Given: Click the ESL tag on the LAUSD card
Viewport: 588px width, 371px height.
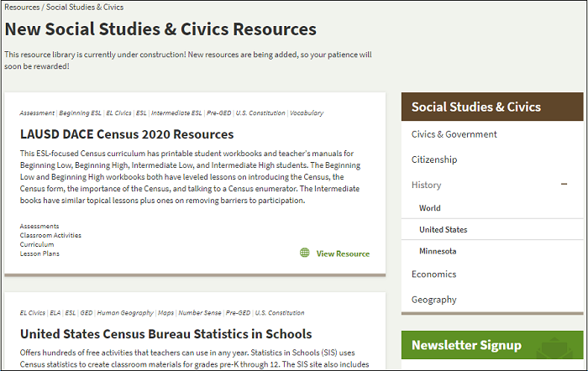Looking at the screenshot, I should point(141,112).
